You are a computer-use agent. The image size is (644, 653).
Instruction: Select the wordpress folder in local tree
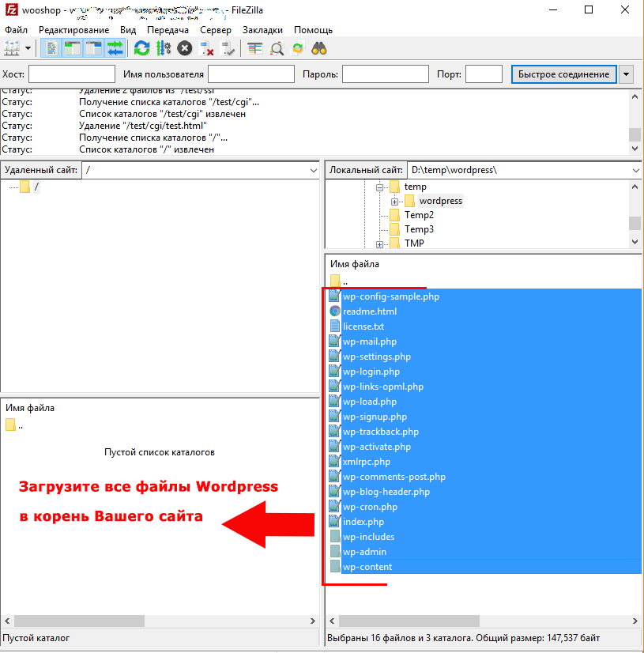click(x=440, y=201)
